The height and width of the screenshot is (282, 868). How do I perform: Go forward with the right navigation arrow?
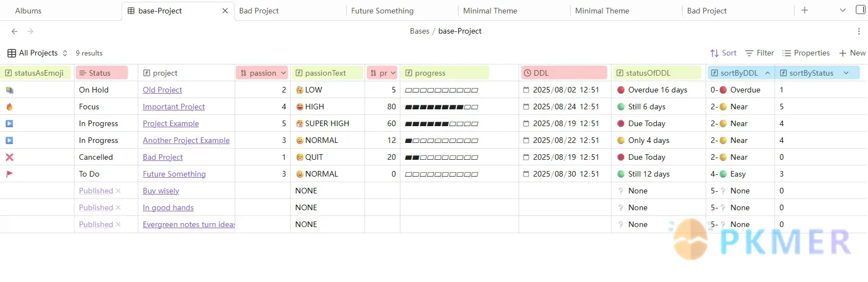(30, 31)
